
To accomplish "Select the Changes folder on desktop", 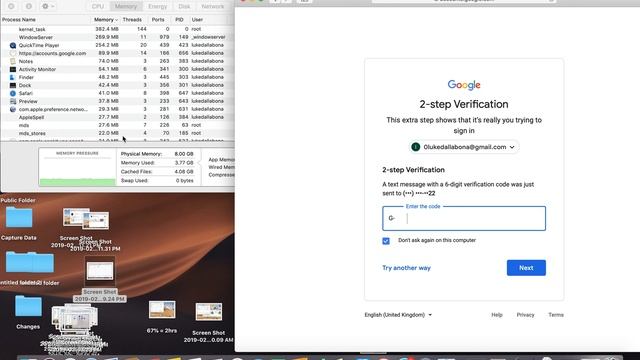I will 28,307.
